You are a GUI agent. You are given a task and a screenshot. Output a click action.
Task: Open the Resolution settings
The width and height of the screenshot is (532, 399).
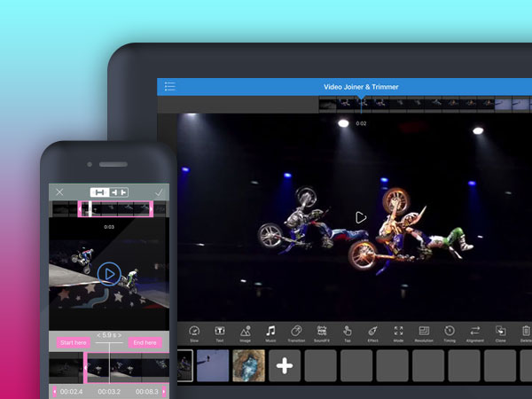(424, 332)
